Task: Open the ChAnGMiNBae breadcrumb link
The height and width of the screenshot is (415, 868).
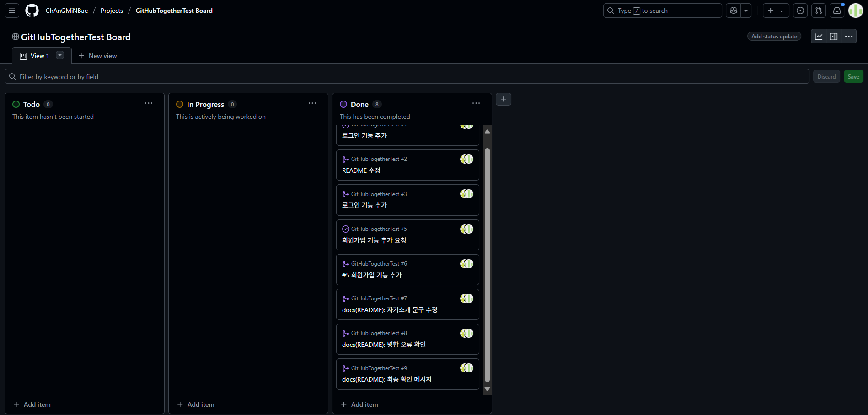Action: tap(67, 11)
